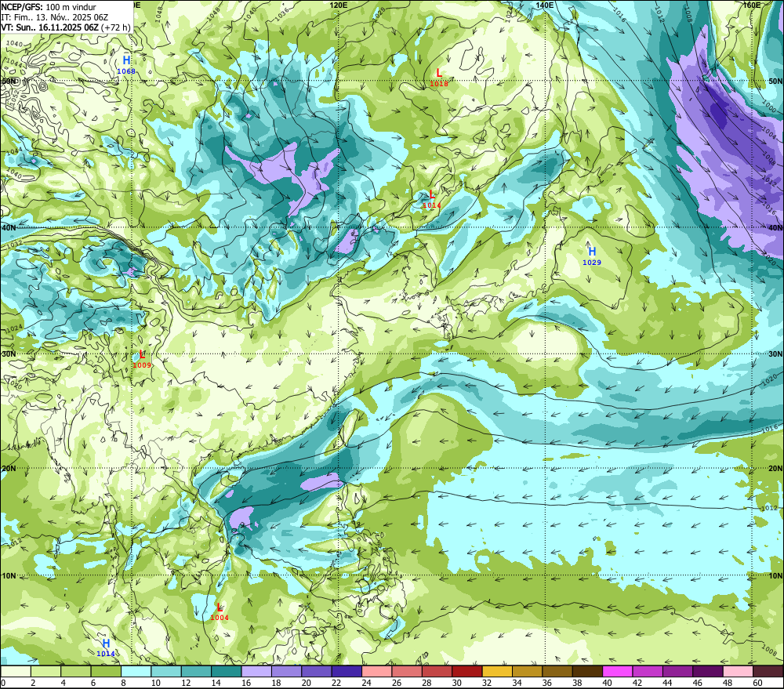Click the '(+72 h)' forecast offset text
The width and height of the screenshot is (784, 689).
click(115, 27)
